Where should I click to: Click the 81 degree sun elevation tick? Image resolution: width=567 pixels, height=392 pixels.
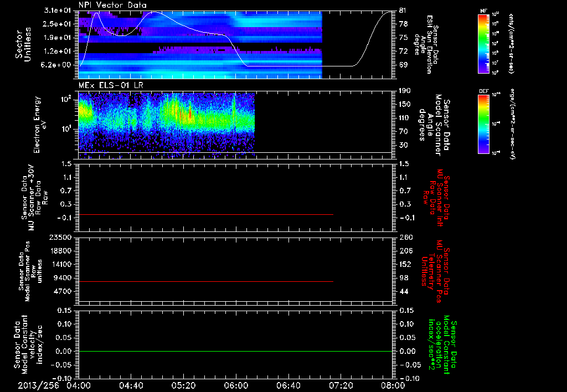(403, 11)
